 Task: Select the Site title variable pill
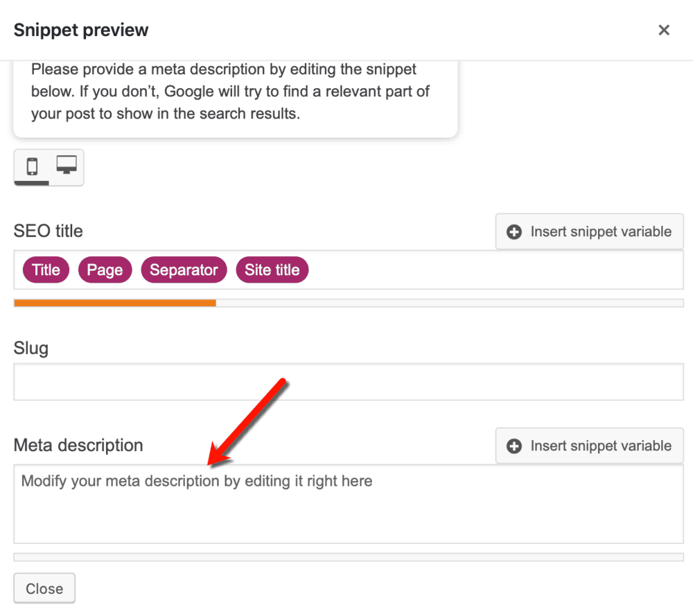(272, 270)
